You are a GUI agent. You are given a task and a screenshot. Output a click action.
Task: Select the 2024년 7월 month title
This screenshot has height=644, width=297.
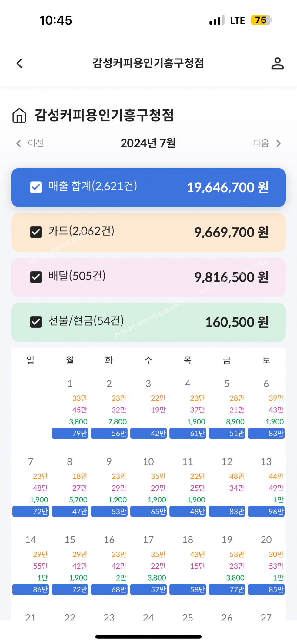pyautogui.click(x=148, y=143)
